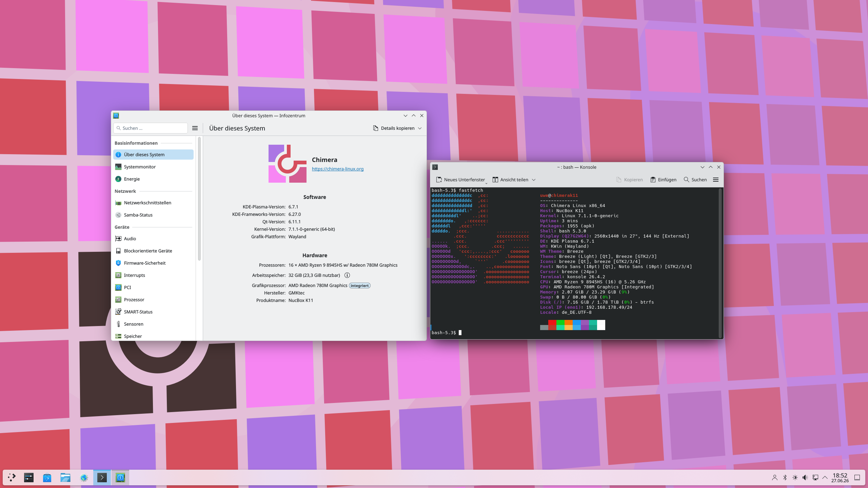Screen dimensions: 868x488
Task: Open the network tray icon
Action: [x=815, y=477]
